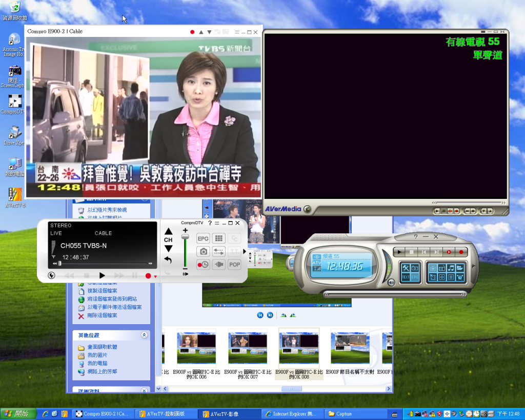The width and height of the screenshot is (525, 420).
Task: Click 以電子郵件傳送這個檔案 link
Action: tap(114, 307)
